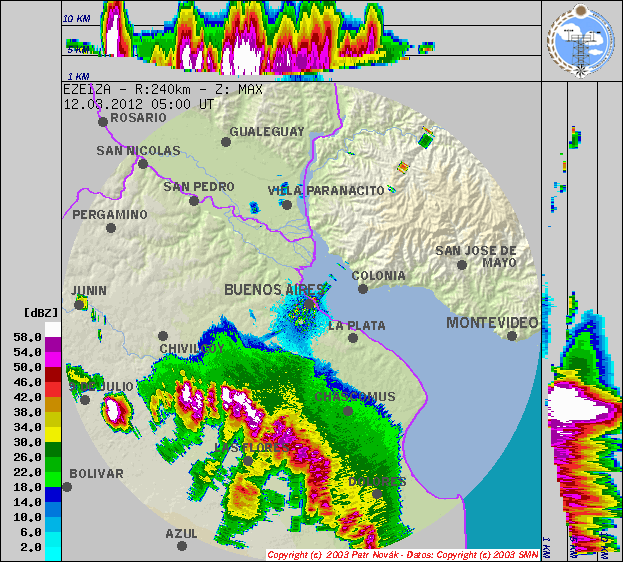Click the MONTEVIDEO city label
Image resolution: width=623 pixels, height=562 pixels.
click(492, 323)
